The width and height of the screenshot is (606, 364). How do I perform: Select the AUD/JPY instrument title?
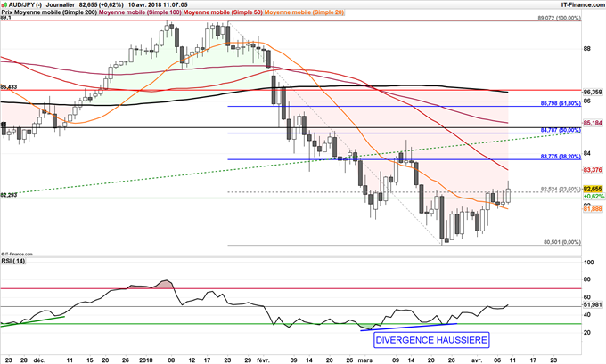tap(25, 5)
